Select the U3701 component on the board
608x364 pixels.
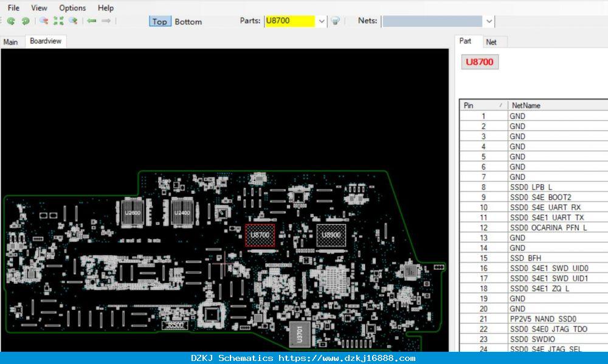(x=300, y=334)
